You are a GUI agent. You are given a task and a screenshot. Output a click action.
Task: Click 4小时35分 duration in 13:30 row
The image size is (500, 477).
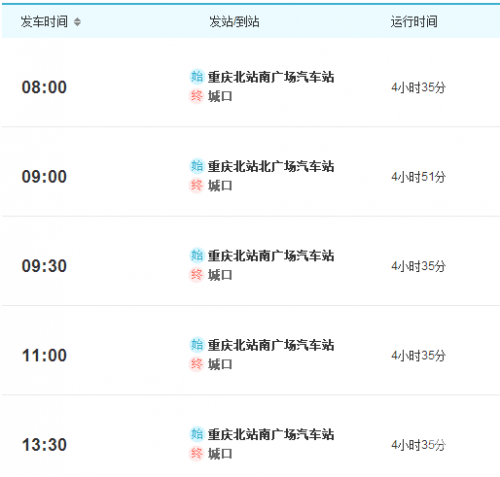click(x=418, y=445)
